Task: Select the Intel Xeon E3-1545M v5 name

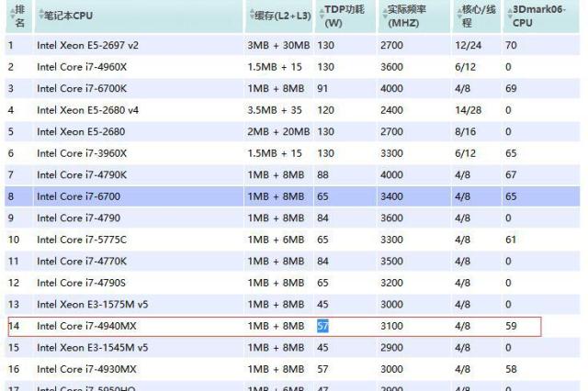Action: point(93,348)
